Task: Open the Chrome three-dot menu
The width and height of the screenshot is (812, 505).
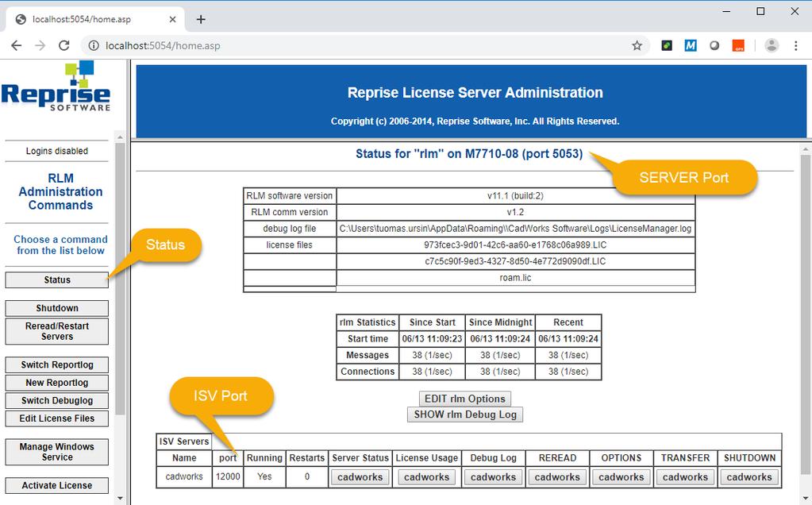Action: pyautogui.click(x=796, y=45)
